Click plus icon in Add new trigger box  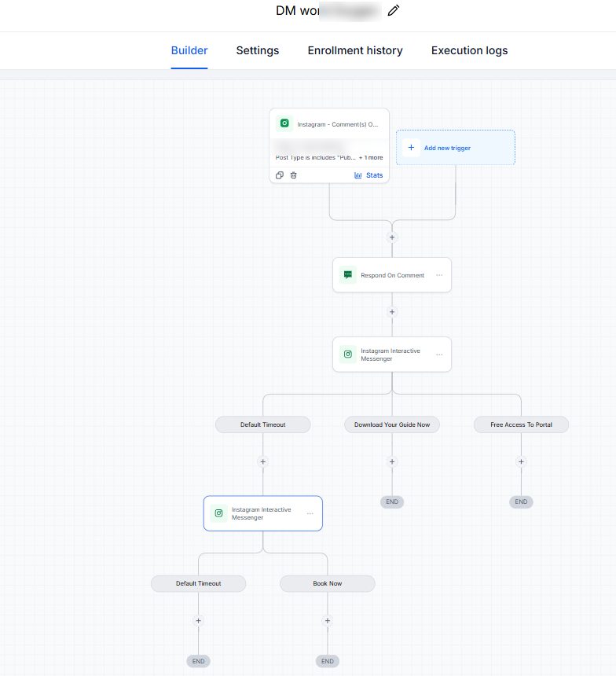(x=411, y=148)
